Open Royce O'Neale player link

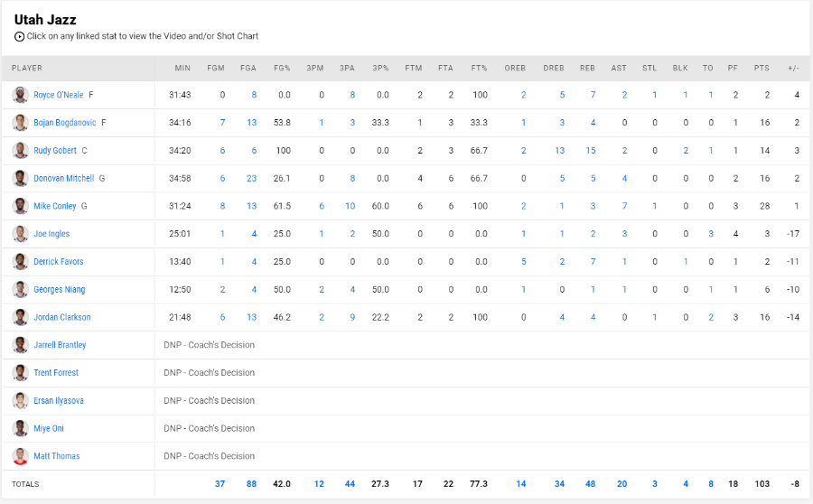pyautogui.click(x=59, y=95)
